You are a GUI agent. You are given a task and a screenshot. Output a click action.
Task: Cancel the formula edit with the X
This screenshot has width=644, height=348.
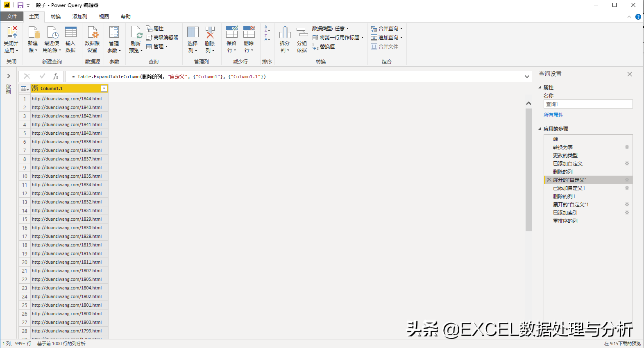[x=27, y=76]
